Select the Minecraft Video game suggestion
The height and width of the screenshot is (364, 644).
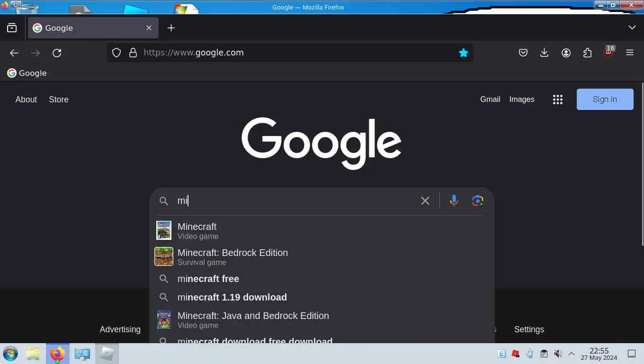tap(322, 231)
